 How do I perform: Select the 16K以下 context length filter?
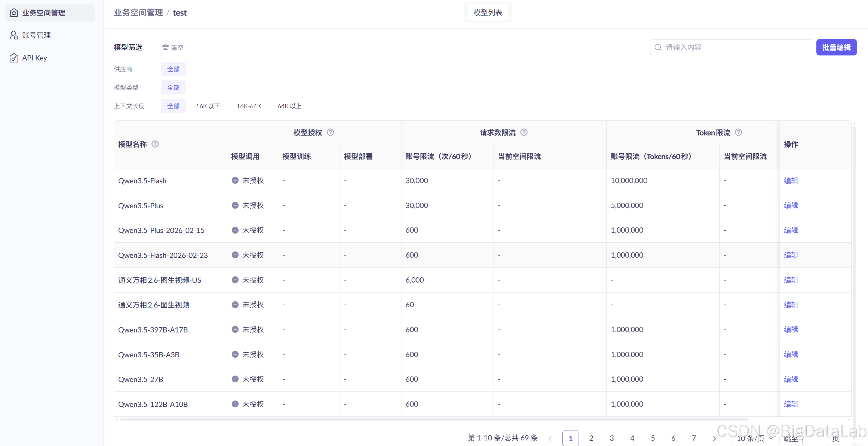[x=208, y=106]
